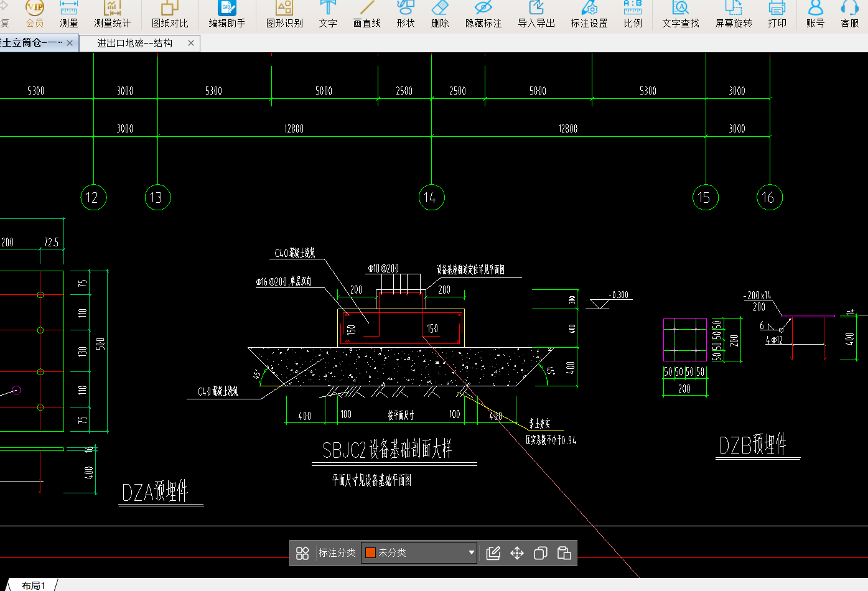The width and height of the screenshot is (868, 591).
Task: Click the C40混凝土浇筑 upper label
Action: 295,253
